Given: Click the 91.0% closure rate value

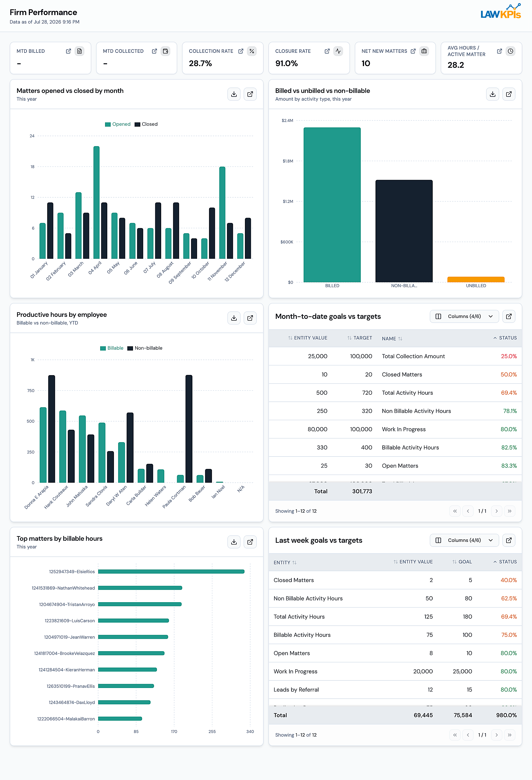Looking at the screenshot, I should tap(287, 63).
